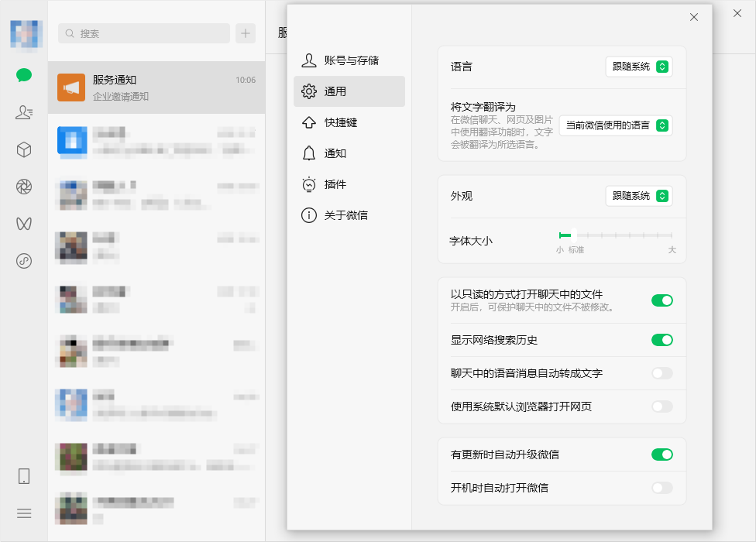Viewport: 756px width, 542px height.
Task: Open the 外观 appearance dropdown
Action: 638,196
